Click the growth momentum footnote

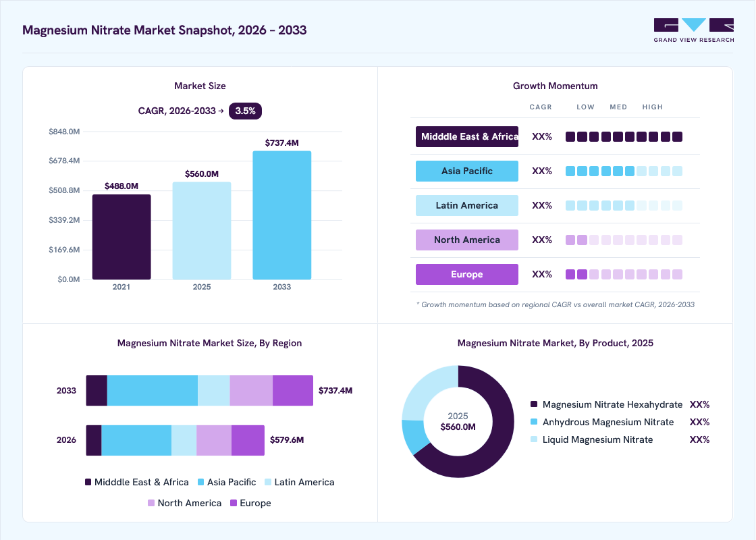pyautogui.click(x=556, y=304)
